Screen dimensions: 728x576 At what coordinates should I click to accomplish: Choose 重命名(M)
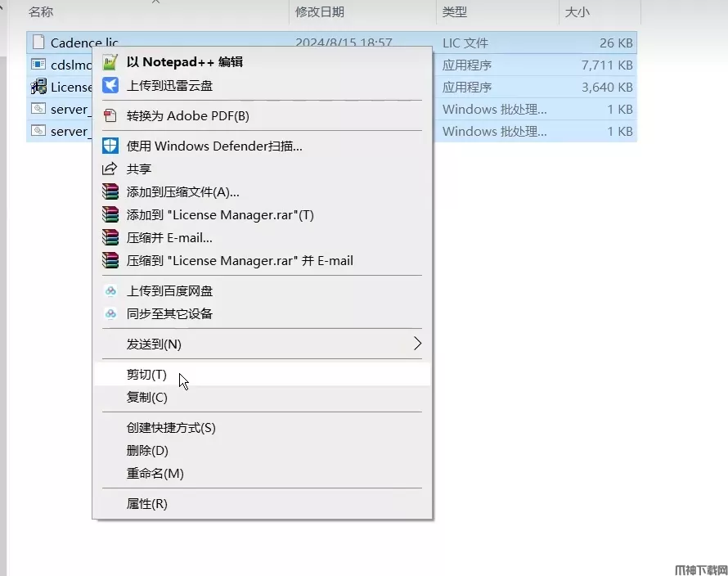(x=262, y=474)
